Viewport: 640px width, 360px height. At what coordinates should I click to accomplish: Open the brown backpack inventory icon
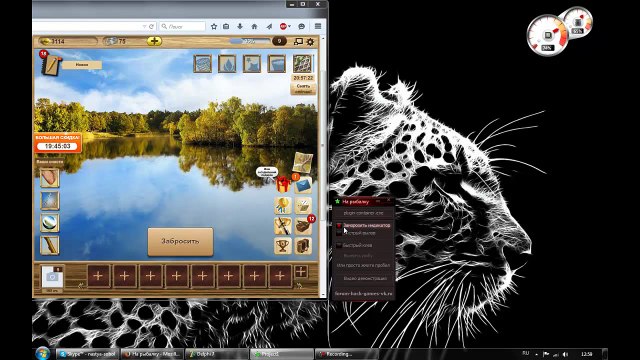tap(303, 246)
